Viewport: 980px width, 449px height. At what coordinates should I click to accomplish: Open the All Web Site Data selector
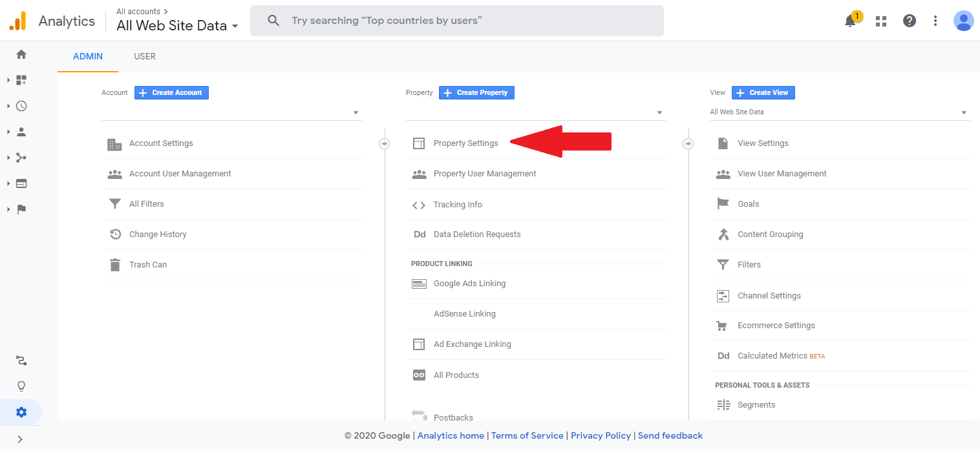(x=177, y=26)
